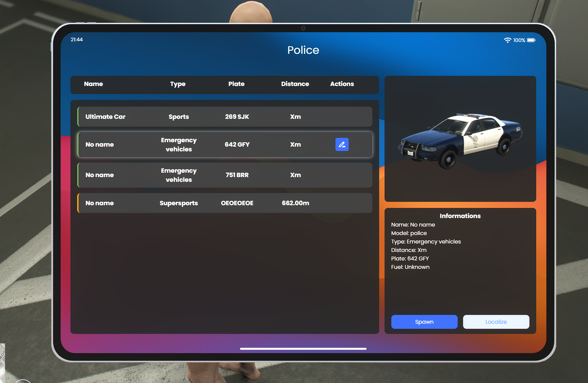Click the 662.00m distance value
Screen dimensions: 588x383
295,203
